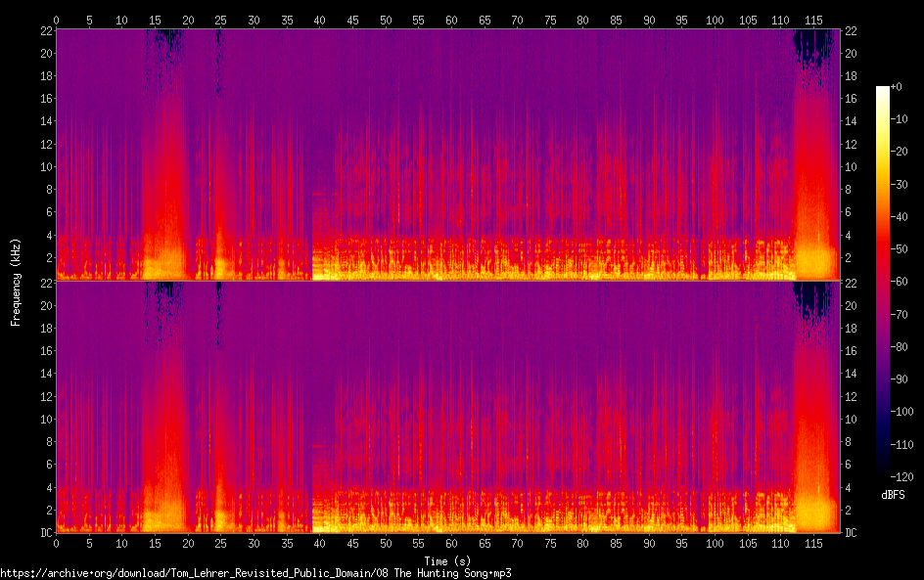924x580 pixels.
Task: Click the 25 second mark on top time axis
Action: tap(220, 19)
